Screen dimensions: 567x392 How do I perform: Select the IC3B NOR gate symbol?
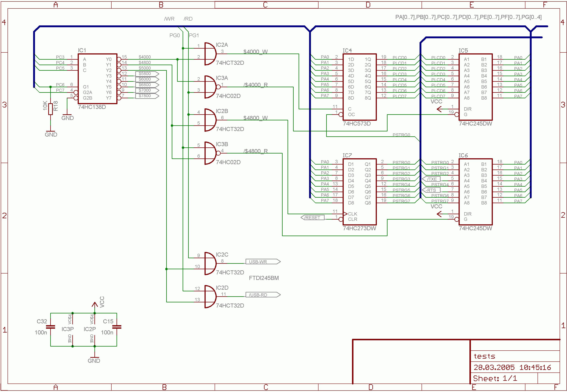210,153
